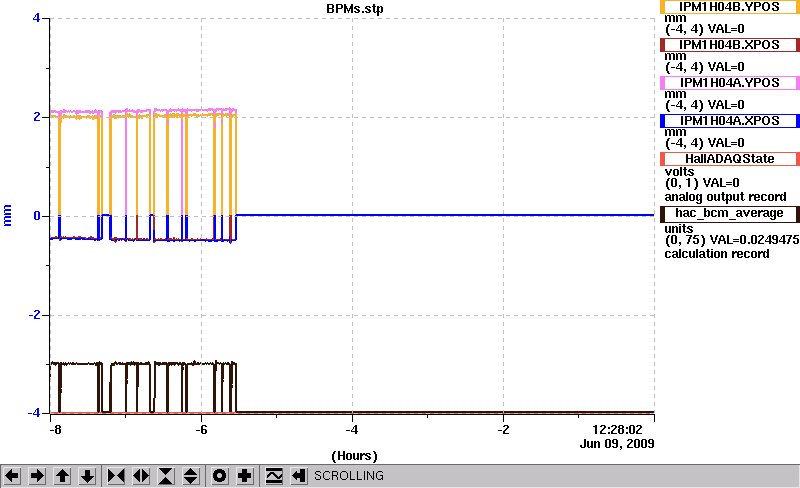Image resolution: width=800 pixels, height=488 pixels.
Task: Pan the plot up with the up arrow
Action: (x=62, y=476)
